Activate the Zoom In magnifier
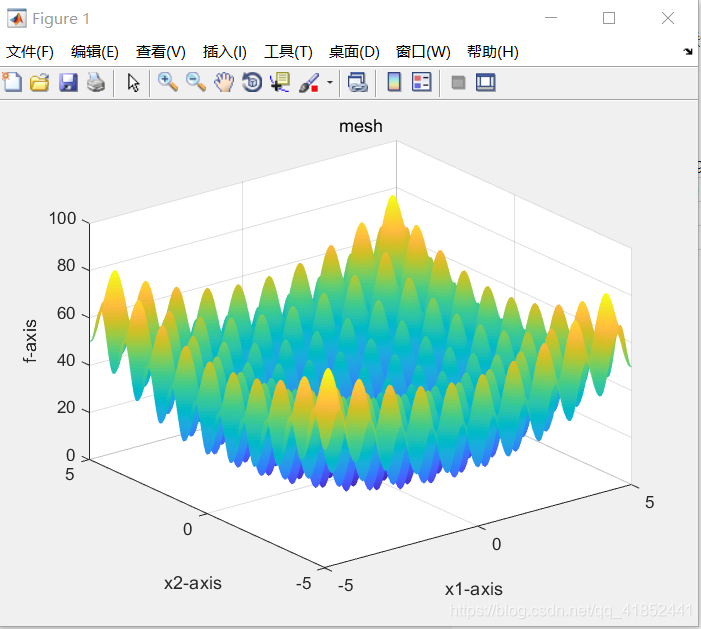 point(168,82)
